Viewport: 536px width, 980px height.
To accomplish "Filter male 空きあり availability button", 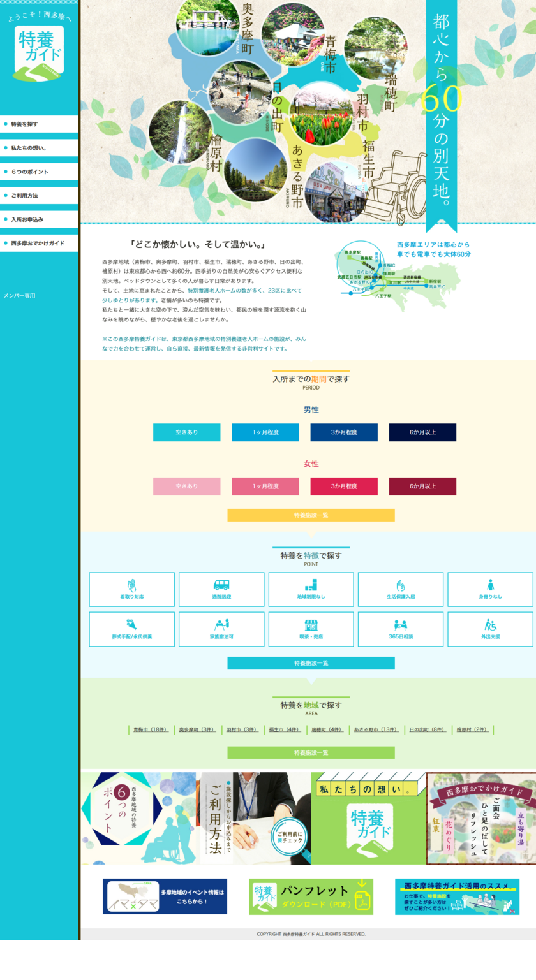I will coord(187,432).
